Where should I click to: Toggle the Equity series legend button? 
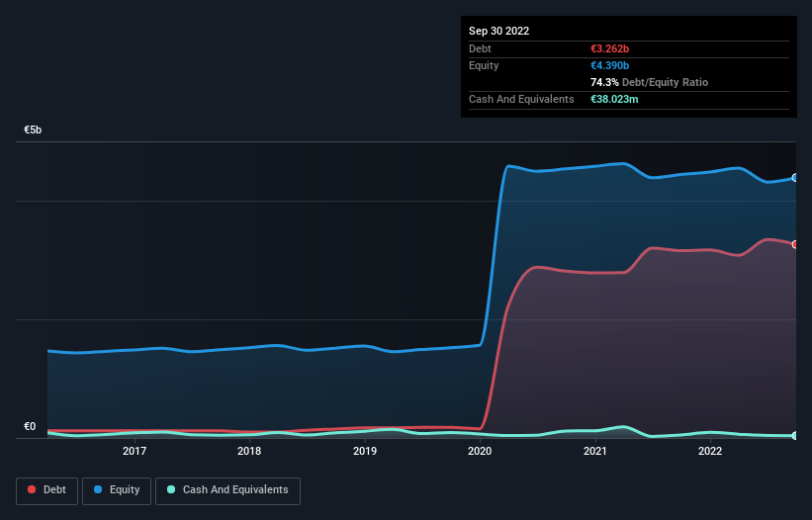[x=117, y=490]
